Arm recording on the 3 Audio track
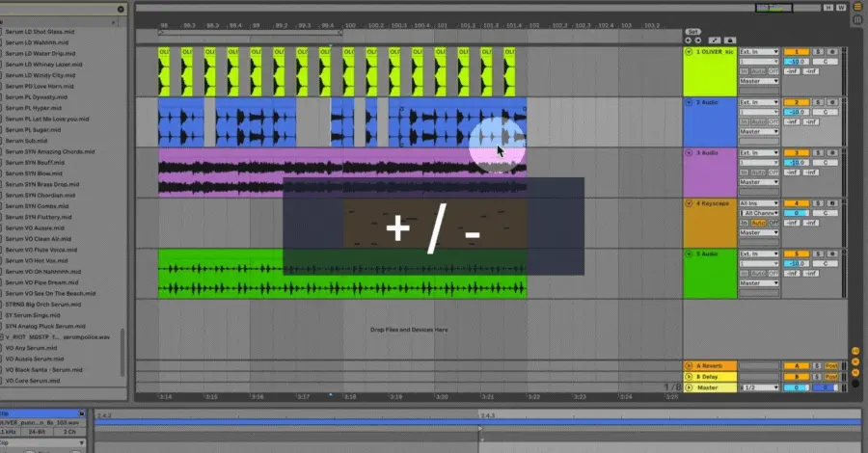The width and height of the screenshot is (868, 453). click(832, 152)
